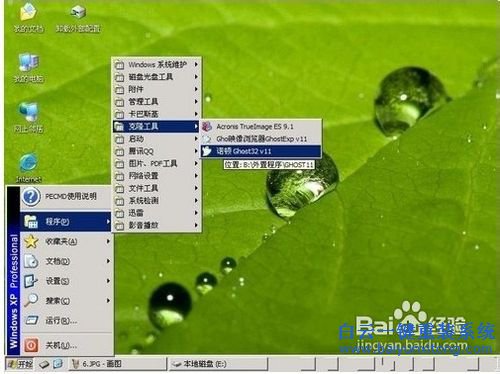500x374 pixels.
Task: Click the second quick launch icon beside the disk
Action: [x=58, y=364]
